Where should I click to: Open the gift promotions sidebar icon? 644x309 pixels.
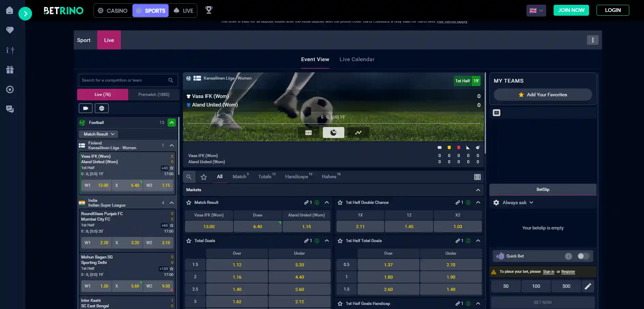[x=10, y=70]
